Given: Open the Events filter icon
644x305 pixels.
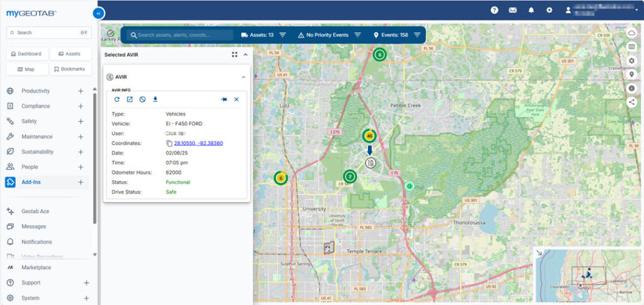Looking at the screenshot, I should click(418, 35).
